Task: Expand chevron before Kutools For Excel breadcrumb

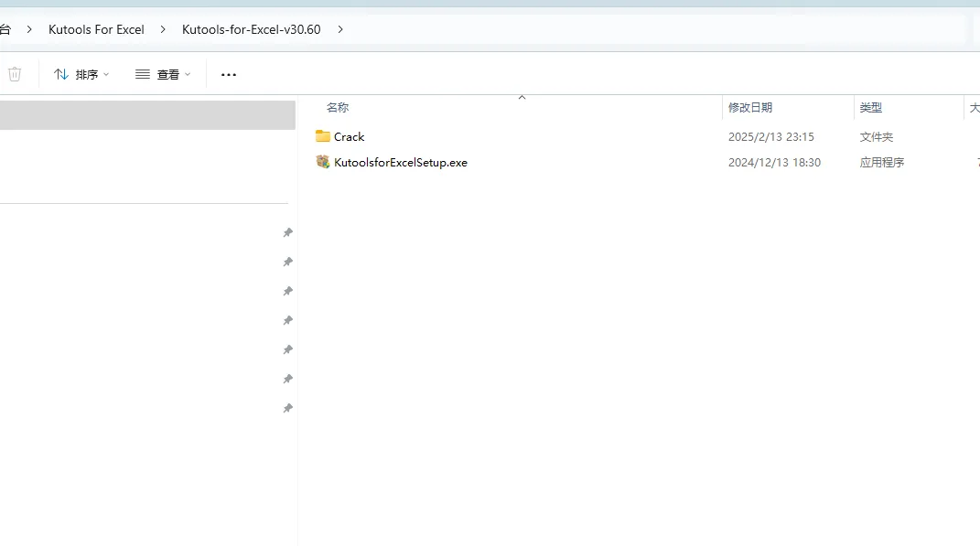Action: click(28, 29)
